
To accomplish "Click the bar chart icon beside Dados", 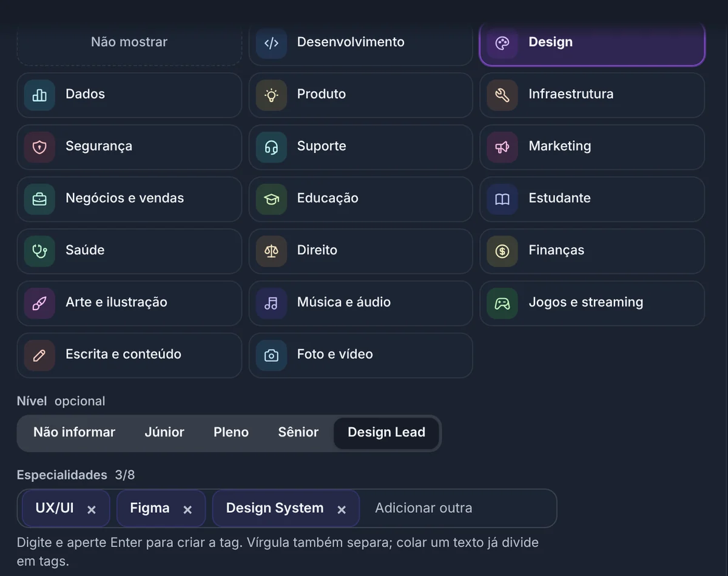I will [x=39, y=95].
